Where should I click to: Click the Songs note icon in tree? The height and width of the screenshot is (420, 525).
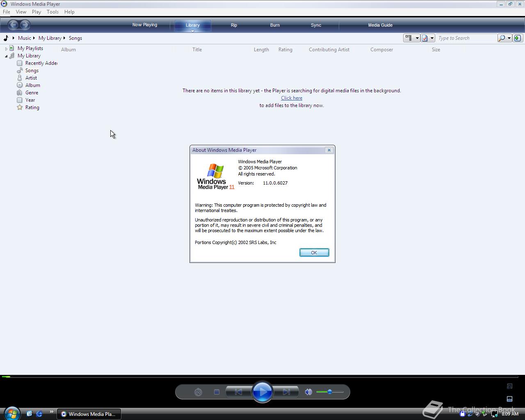coord(20,71)
